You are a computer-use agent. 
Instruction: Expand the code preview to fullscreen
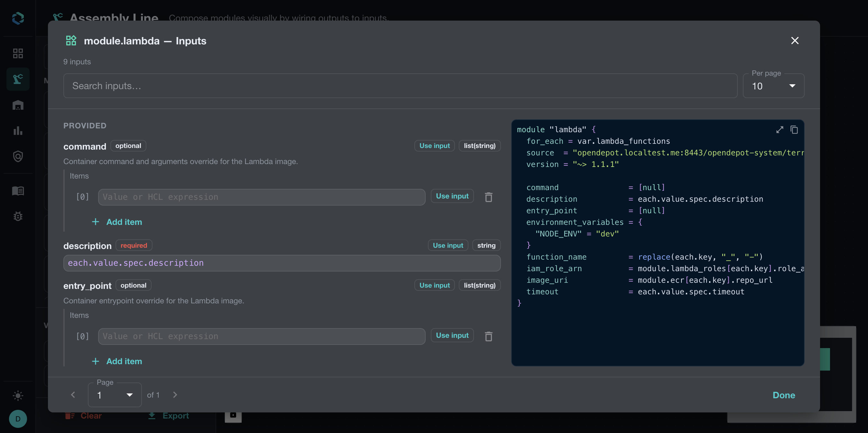pyautogui.click(x=780, y=130)
